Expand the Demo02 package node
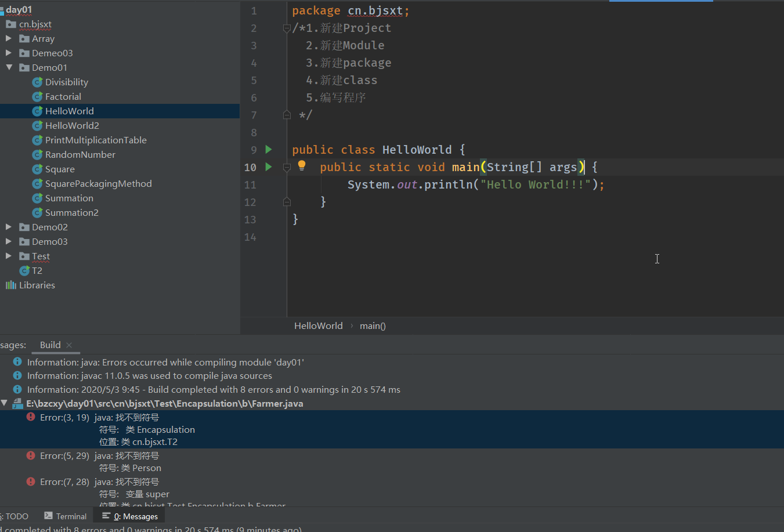The width and height of the screenshot is (784, 532). pyautogui.click(x=9, y=227)
